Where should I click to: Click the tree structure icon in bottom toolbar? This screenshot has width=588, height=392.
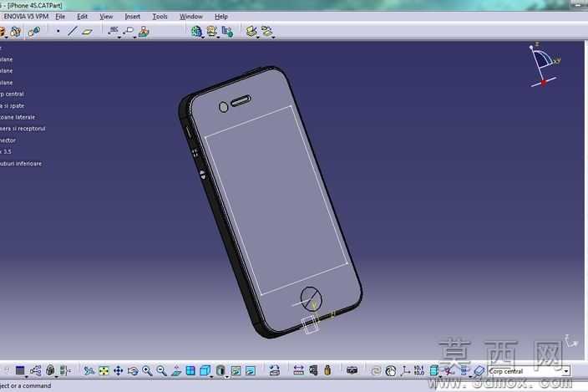point(35,371)
